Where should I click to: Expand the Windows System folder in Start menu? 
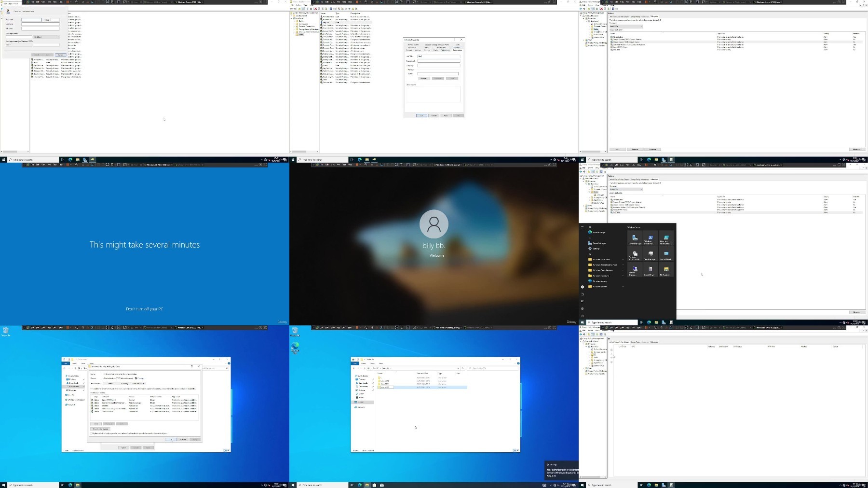pyautogui.click(x=606, y=287)
